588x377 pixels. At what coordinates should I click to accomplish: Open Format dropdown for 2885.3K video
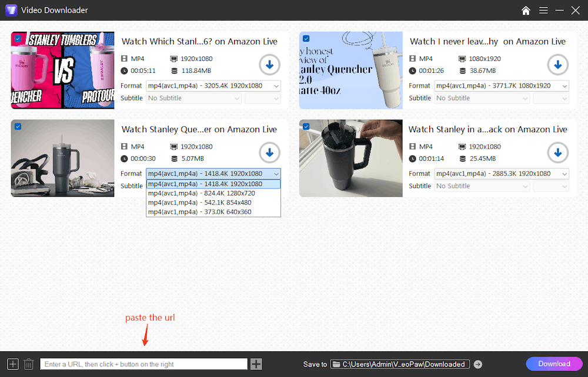pyautogui.click(x=502, y=174)
